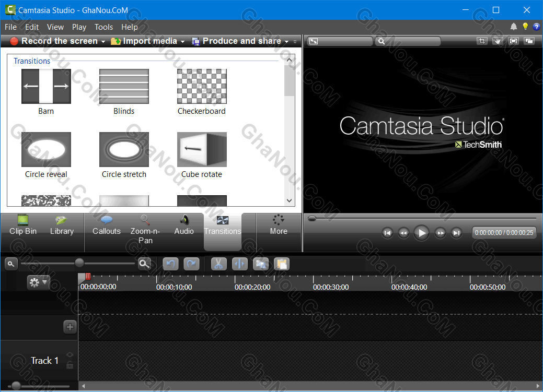The image size is (543, 392).
Task: Jump to next clip
Action: pyautogui.click(x=456, y=233)
